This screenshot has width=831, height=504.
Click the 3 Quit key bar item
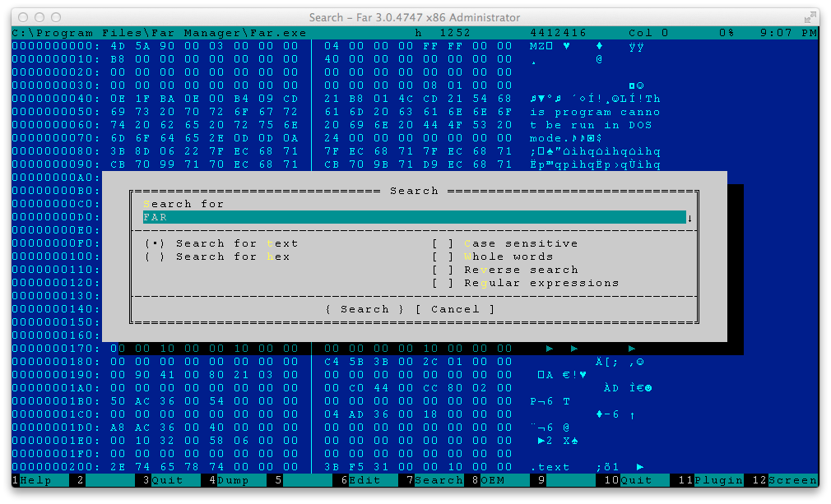(167, 480)
